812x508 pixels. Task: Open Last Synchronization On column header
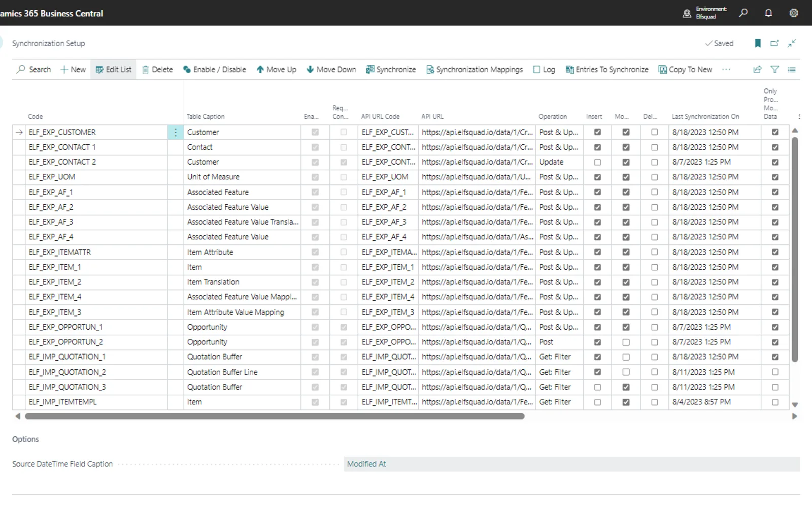click(705, 116)
